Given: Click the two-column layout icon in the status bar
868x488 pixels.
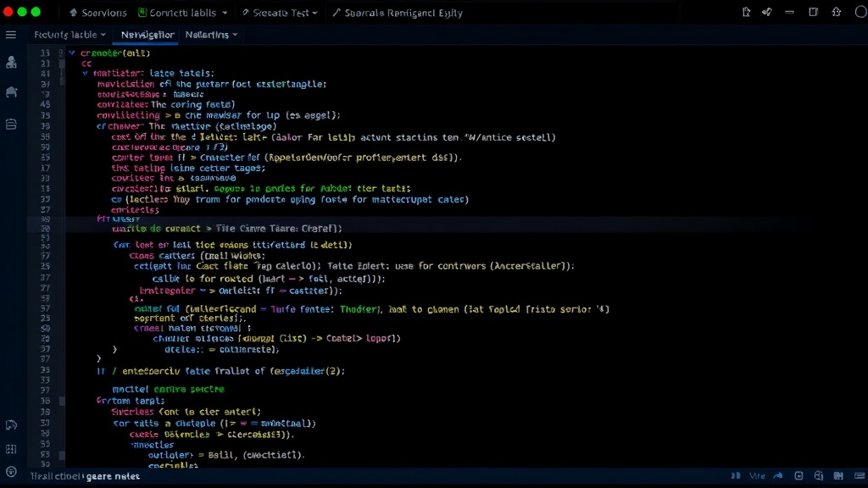Looking at the screenshot, I should coord(838,476).
